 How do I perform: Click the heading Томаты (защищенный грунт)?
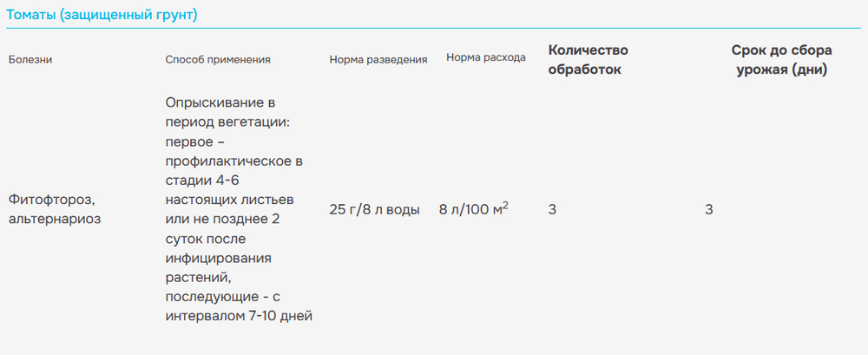pos(102,15)
